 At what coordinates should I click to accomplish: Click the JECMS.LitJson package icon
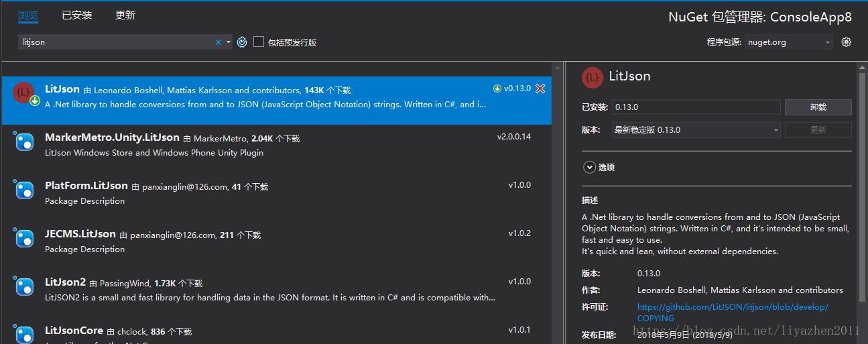click(x=24, y=238)
